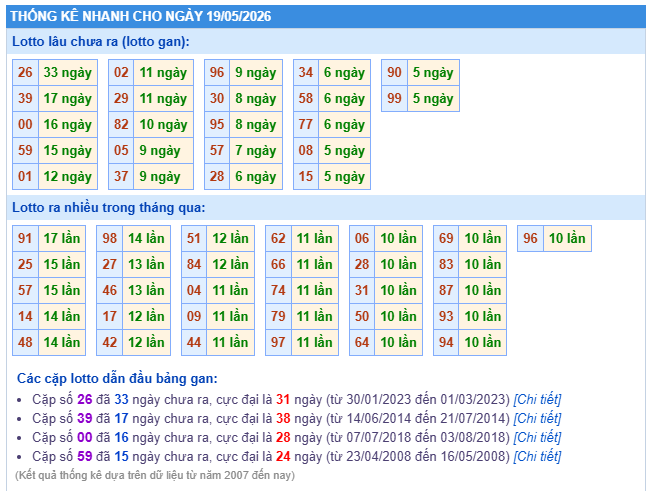Image resolution: width=650 pixels, height=491 pixels.
Task: Select lotto gan number 95
Action: point(217,124)
